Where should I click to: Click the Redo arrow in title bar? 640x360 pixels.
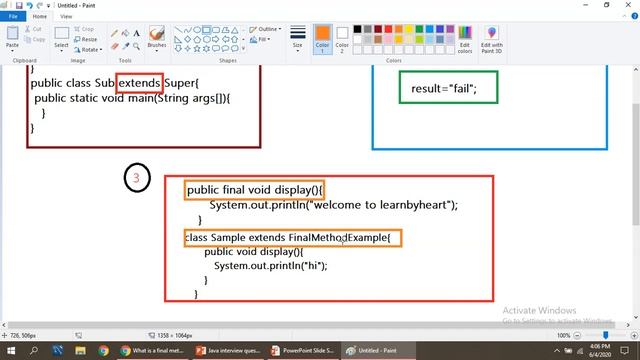pos(40,6)
